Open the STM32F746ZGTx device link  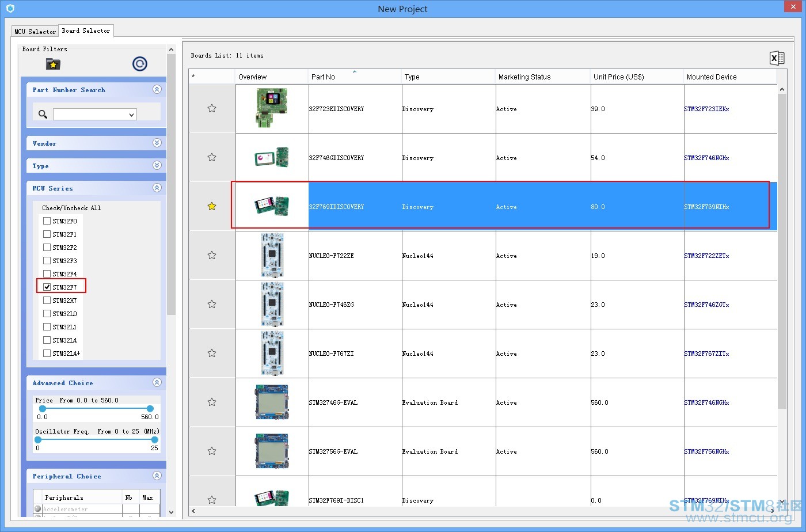[706, 305]
